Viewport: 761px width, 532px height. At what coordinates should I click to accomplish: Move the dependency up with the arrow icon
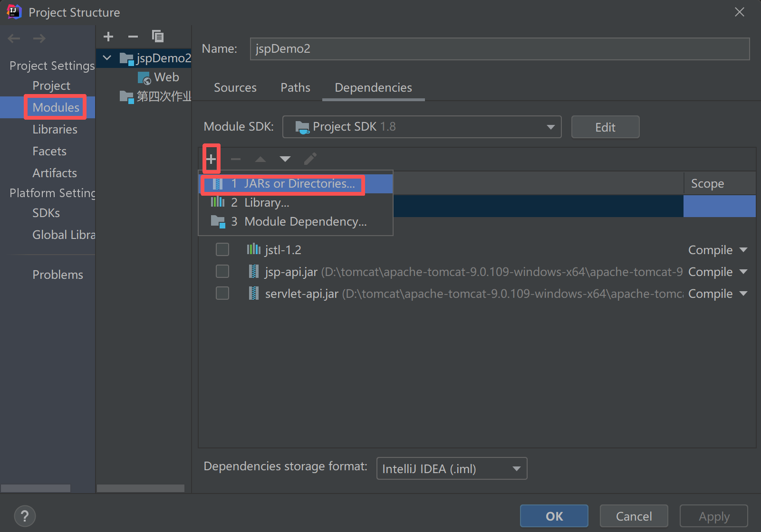[260, 159]
